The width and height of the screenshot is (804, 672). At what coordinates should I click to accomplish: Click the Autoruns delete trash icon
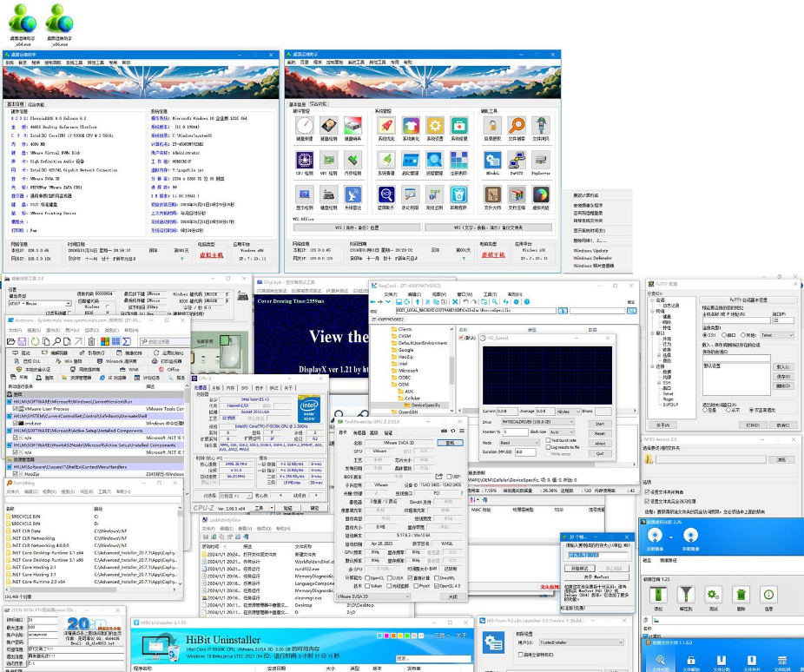(x=91, y=341)
